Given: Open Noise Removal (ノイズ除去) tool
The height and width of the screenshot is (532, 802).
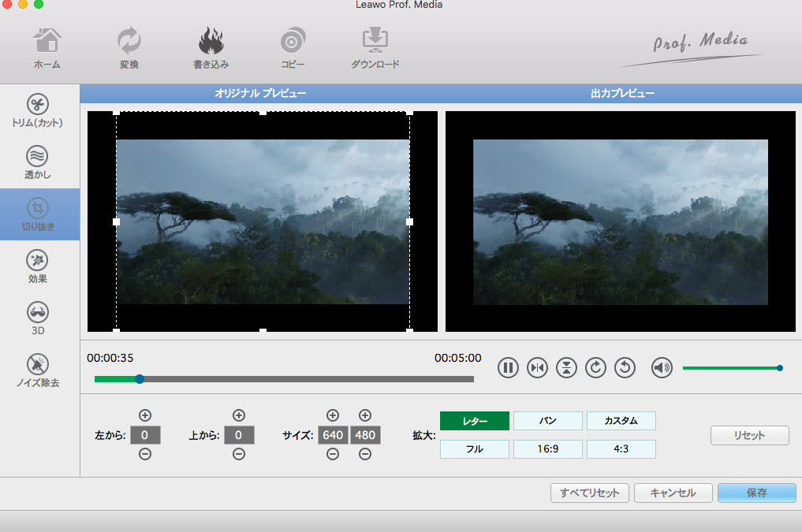Looking at the screenshot, I should (38, 363).
